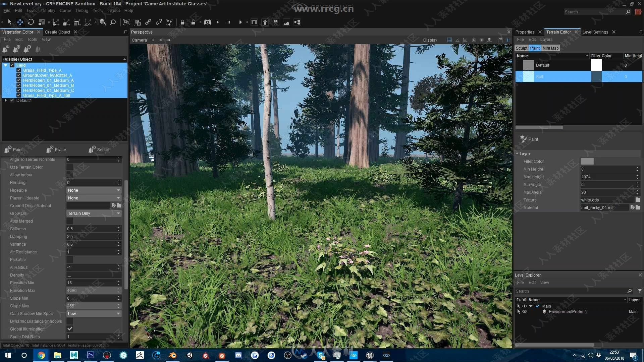Toggle visibility of HerbRobert_01_Medium_A layer

[x=18, y=80]
